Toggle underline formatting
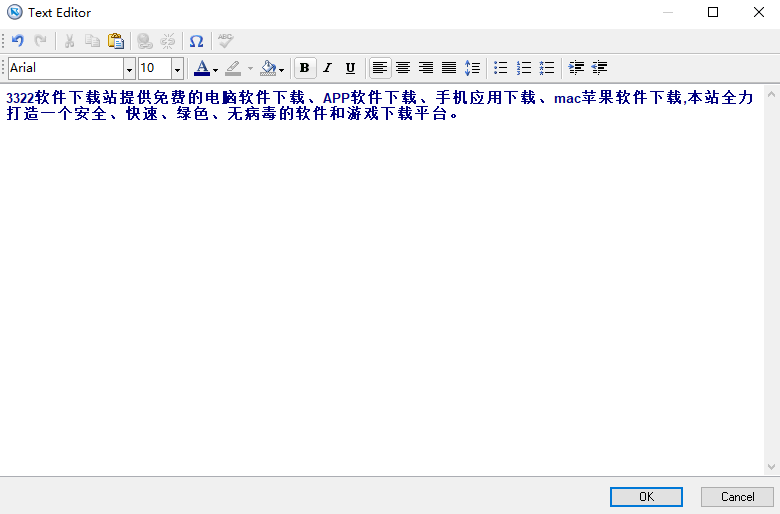The height and width of the screenshot is (514, 780). point(350,68)
